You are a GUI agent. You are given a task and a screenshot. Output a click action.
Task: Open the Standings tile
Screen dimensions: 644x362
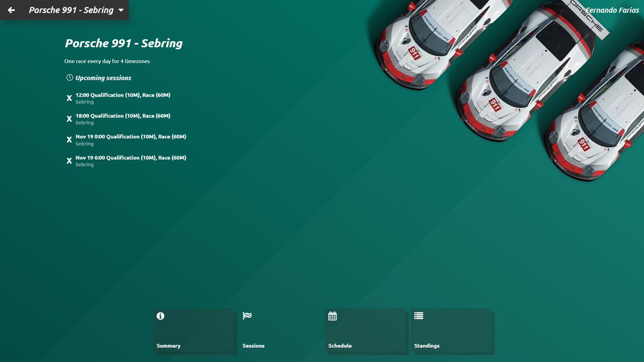coord(451,330)
